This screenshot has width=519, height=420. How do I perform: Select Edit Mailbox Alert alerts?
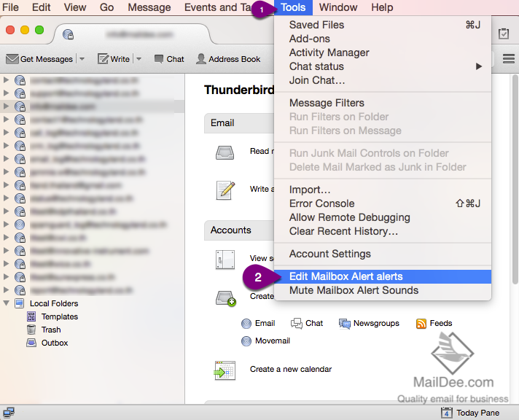[383, 276]
